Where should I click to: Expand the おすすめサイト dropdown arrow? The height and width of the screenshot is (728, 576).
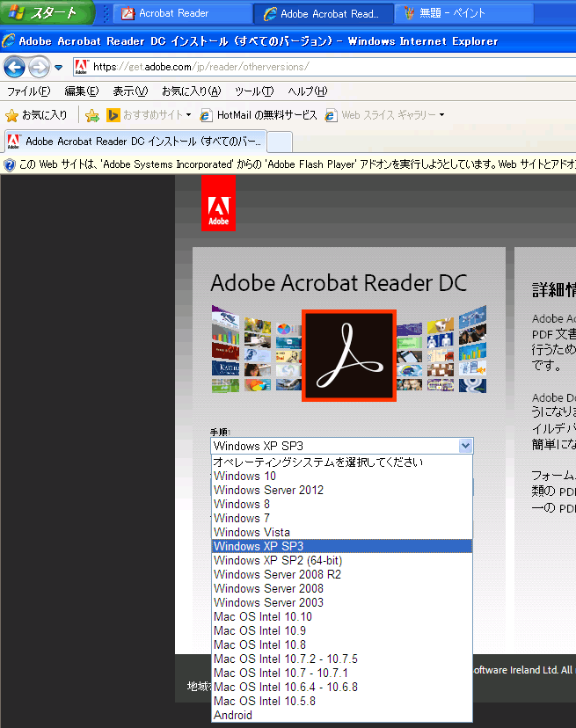(x=188, y=115)
